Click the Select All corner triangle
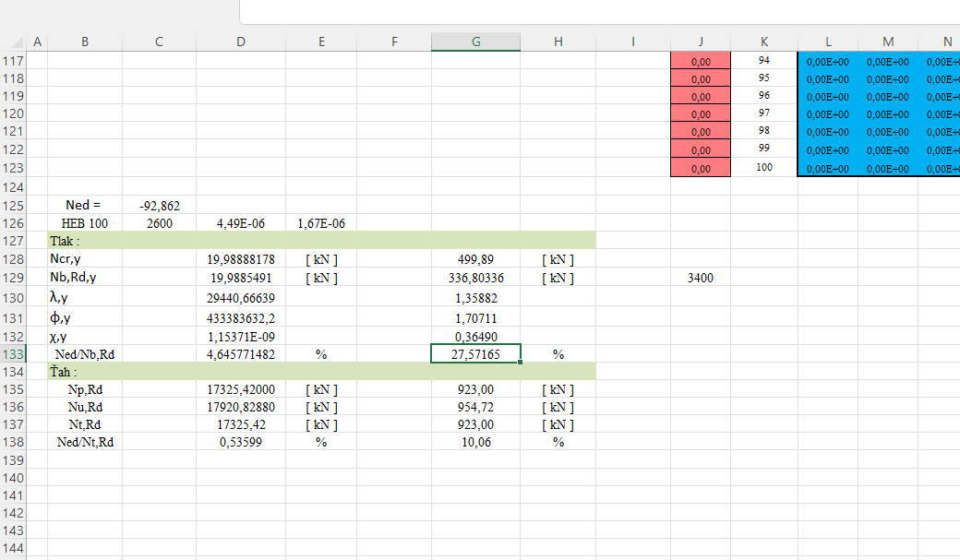This screenshot has width=960, height=560. (x=17, y=42)
